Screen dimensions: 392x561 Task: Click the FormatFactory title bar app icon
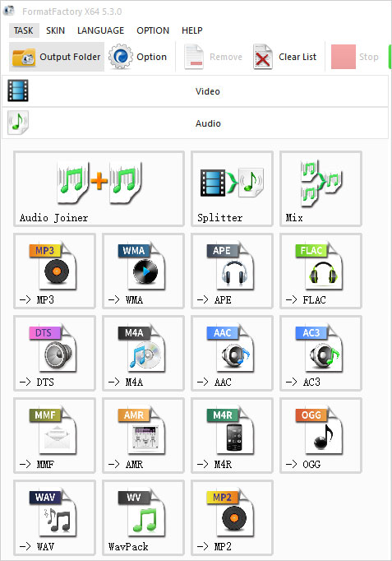click(8, 11)
